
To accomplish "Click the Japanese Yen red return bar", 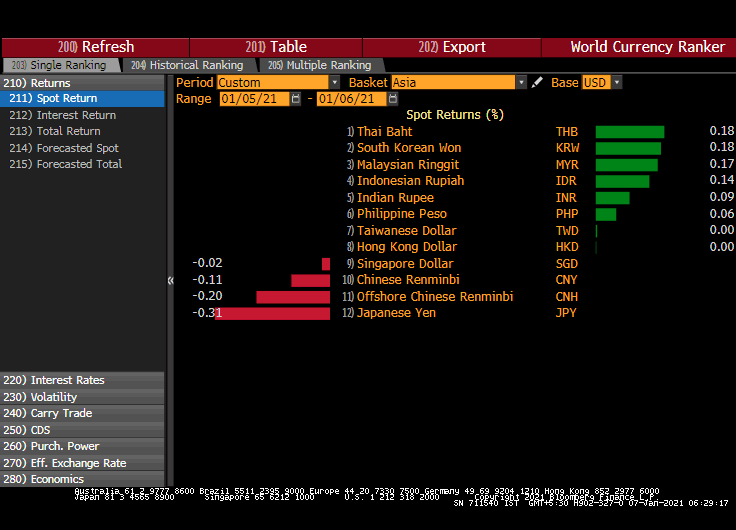I will [272, 313].
